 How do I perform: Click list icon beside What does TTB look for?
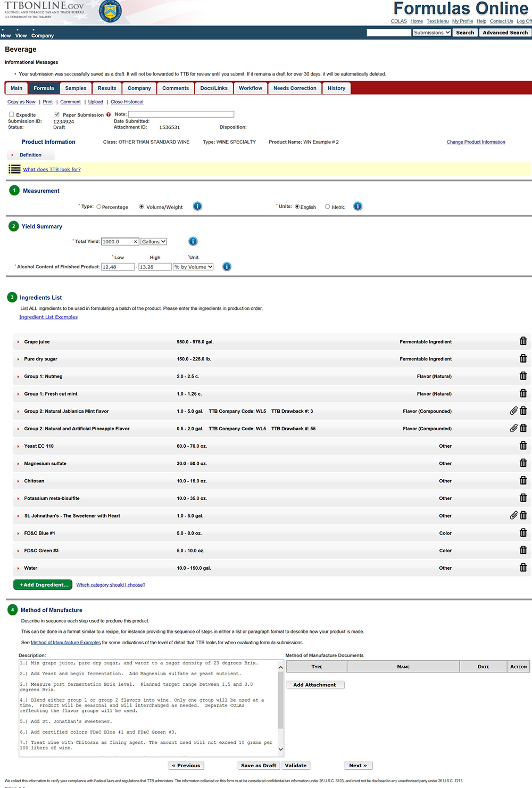(x=14, y=169)
